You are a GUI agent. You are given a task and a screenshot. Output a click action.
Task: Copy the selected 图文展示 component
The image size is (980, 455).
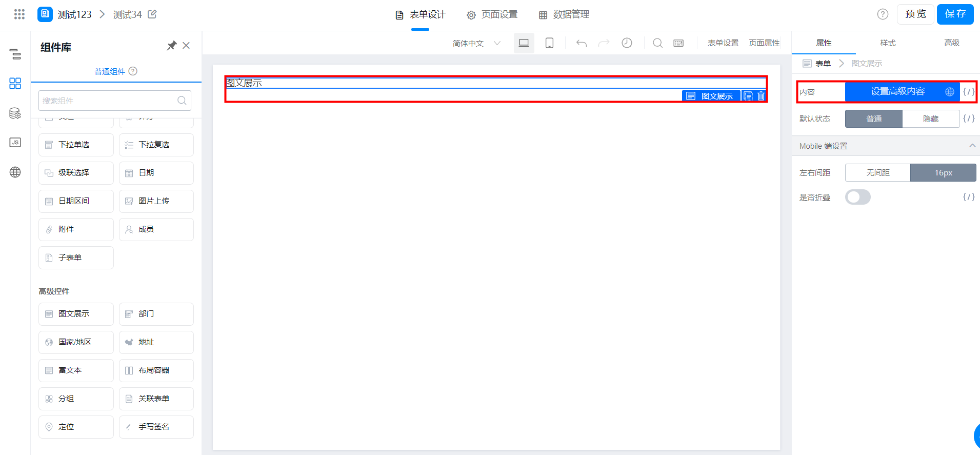click(x=748, y=96)
